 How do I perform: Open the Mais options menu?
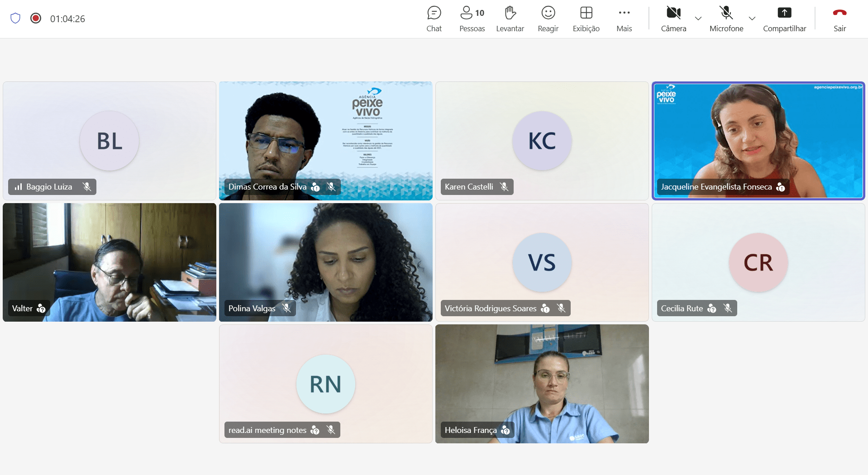[x=624, y=19]
